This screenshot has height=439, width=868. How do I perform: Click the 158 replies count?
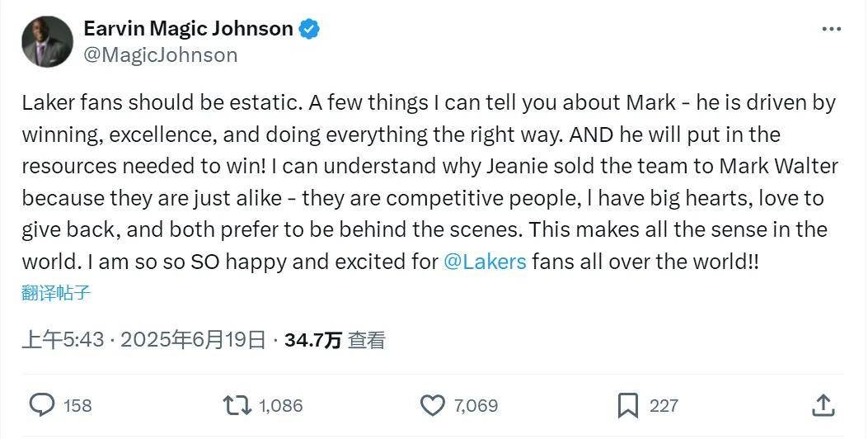[x=77, y=406]
